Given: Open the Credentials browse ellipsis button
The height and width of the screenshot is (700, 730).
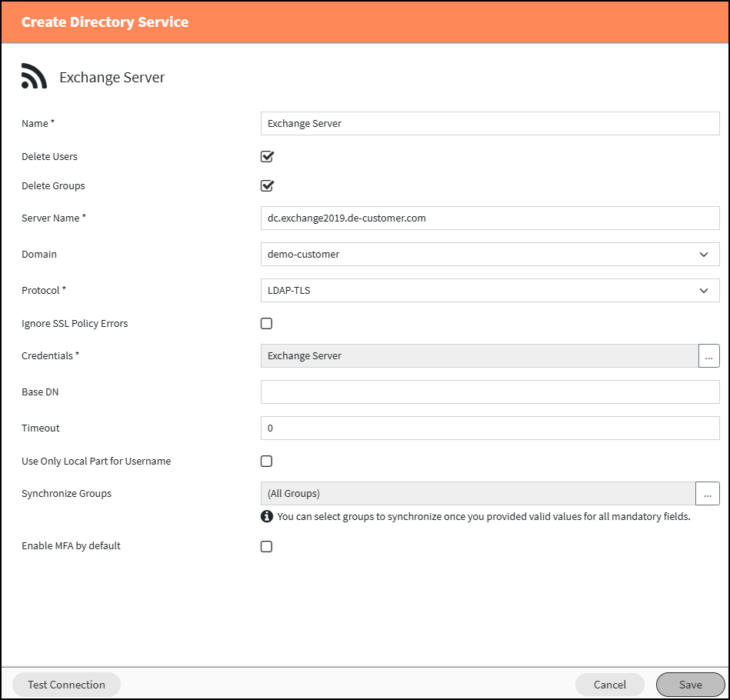Looking at the screenshot, I should click(709, 356).
